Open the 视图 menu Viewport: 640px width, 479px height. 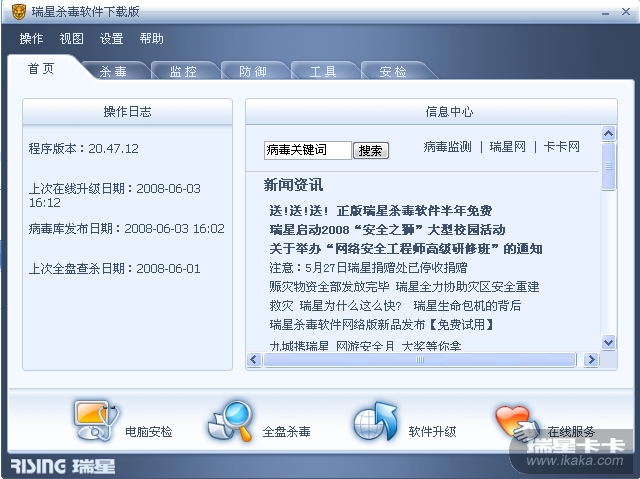[71, 39]
